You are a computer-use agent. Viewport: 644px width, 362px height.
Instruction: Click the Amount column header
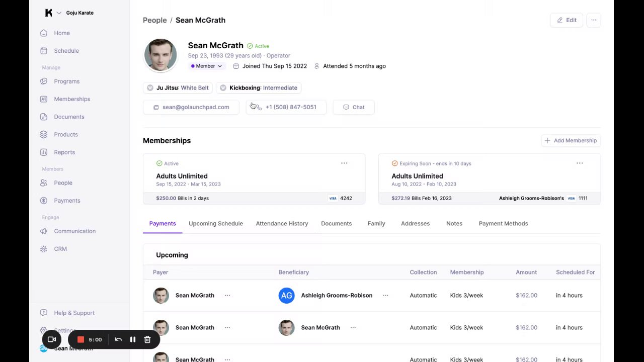coord(526,273)
